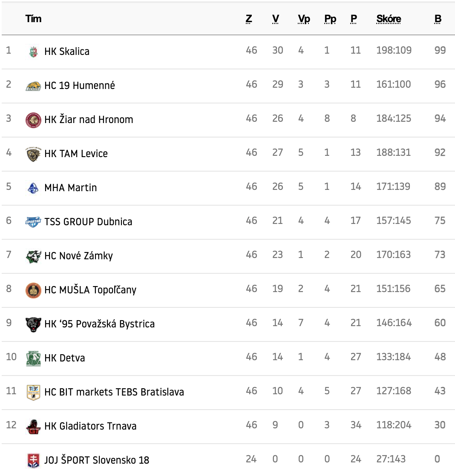The height and width of the screenshot is (476, 455).
Task: Click the HK Gladiators Trnava logo
Action: click(33, 426)
